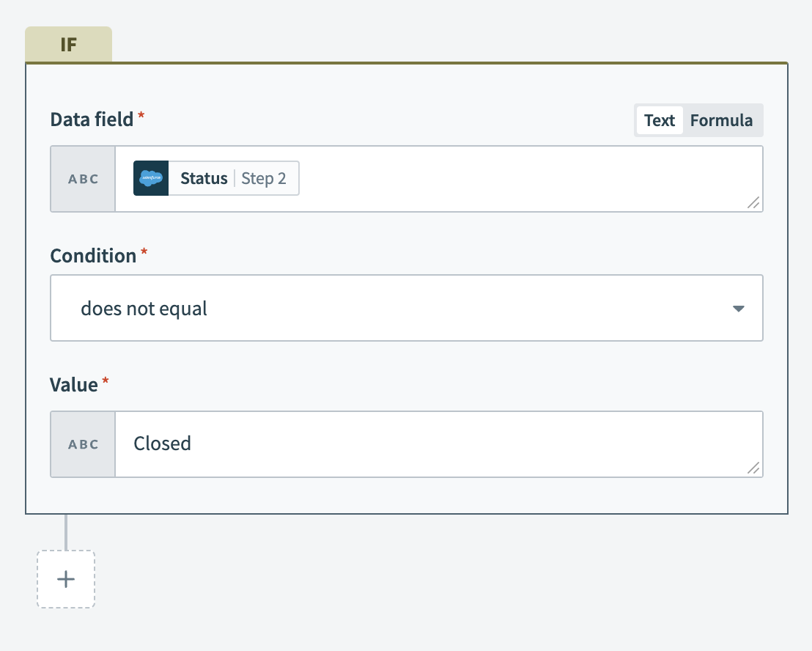Click the ABC icon beside the Value field
812x651 pixels.
point(83,444)
